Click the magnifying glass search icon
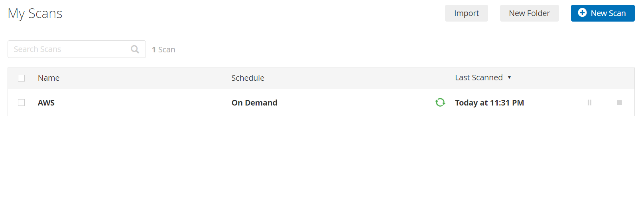This screenshot has height=223, width=644. tap(135, 49)
